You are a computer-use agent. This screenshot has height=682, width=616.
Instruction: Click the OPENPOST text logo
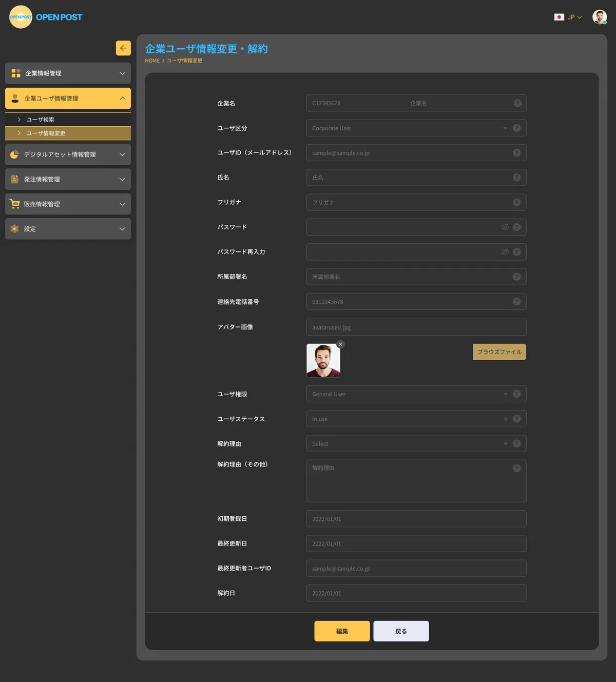59,17
